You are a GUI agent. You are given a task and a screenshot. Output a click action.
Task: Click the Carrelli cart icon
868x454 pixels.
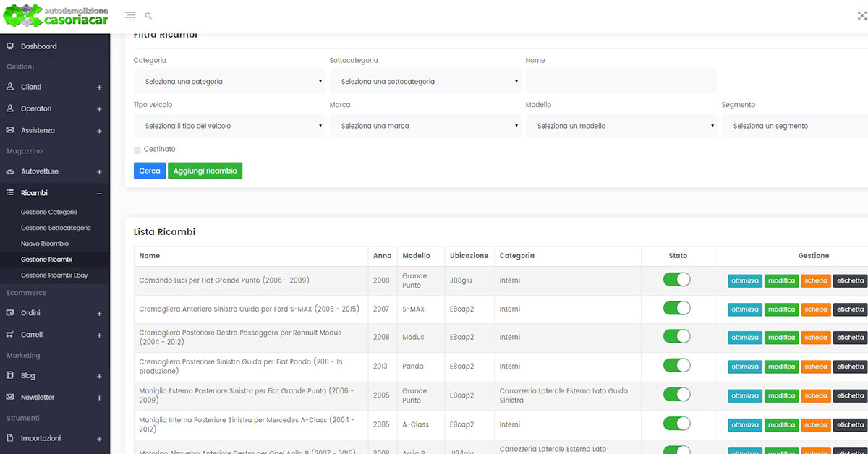point(10,335)
